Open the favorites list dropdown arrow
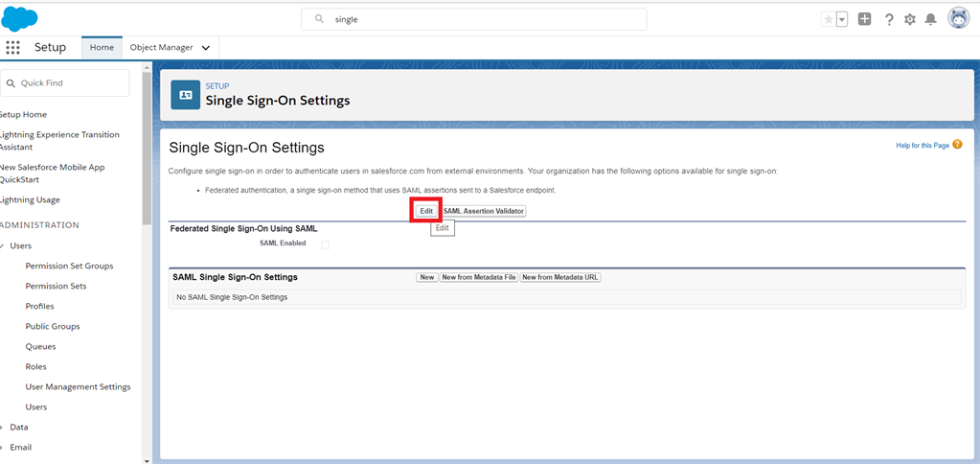 [842, 19]
